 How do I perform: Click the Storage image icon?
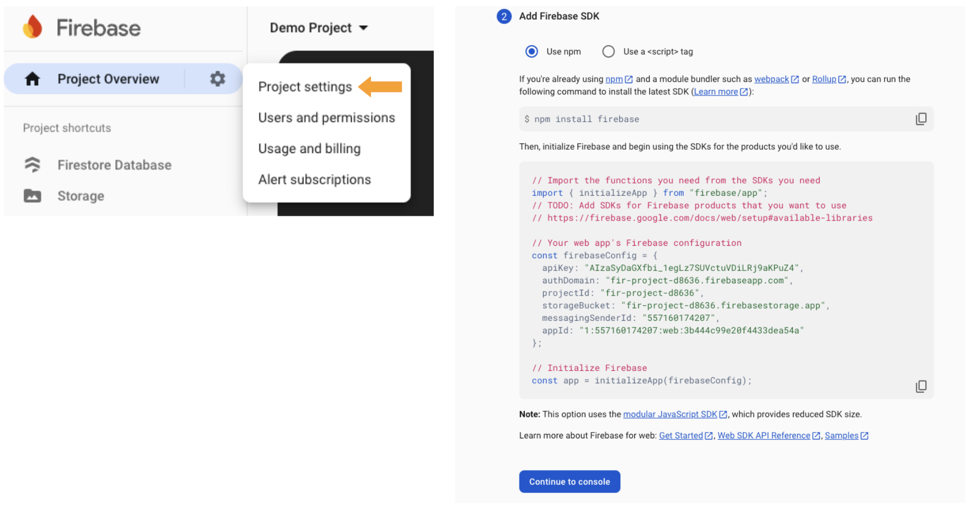[x=33, y=196]
